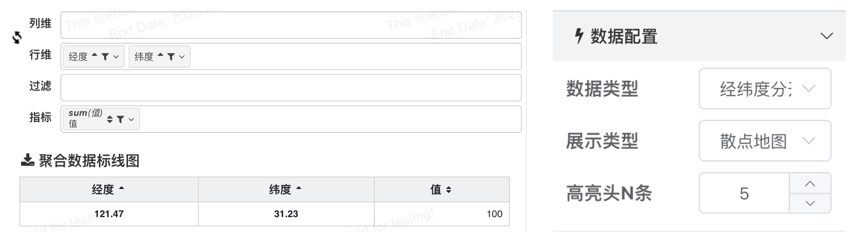Sort table by 纬度 column header
The width and height of the screenshot is (868, 239).
(x=286, y=189)
